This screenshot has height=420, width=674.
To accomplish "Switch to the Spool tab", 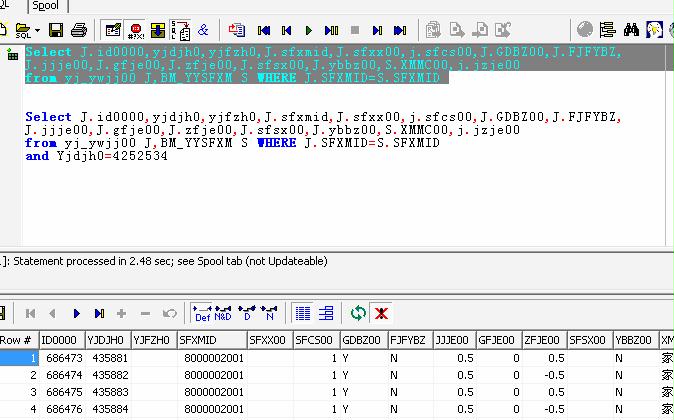I will [45, 6].
